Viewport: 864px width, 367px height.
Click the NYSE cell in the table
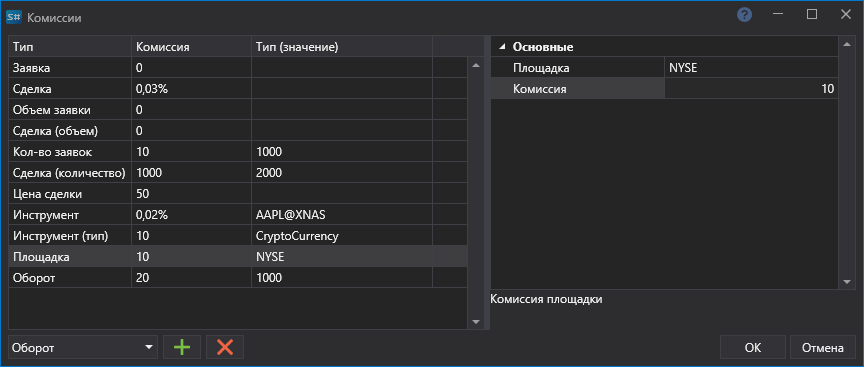click(342, 257)
